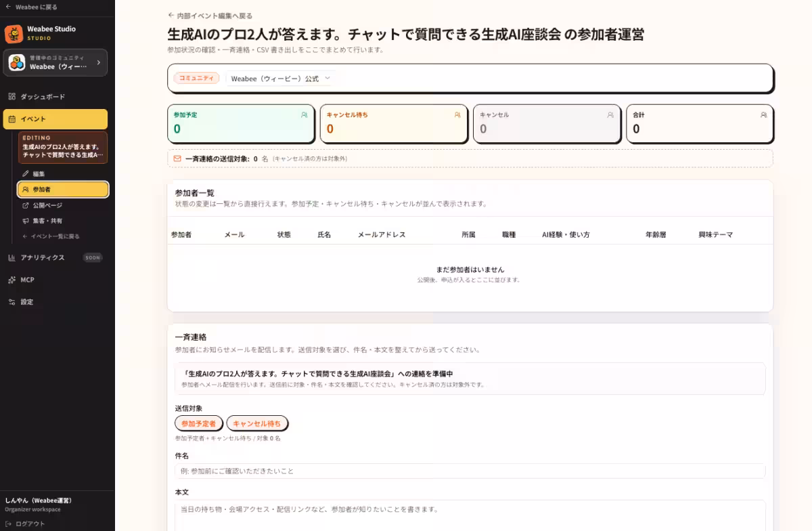Click the pencil icon beside 編集
The width and height of the screenshot is (812, 531).
pos(26,174)
